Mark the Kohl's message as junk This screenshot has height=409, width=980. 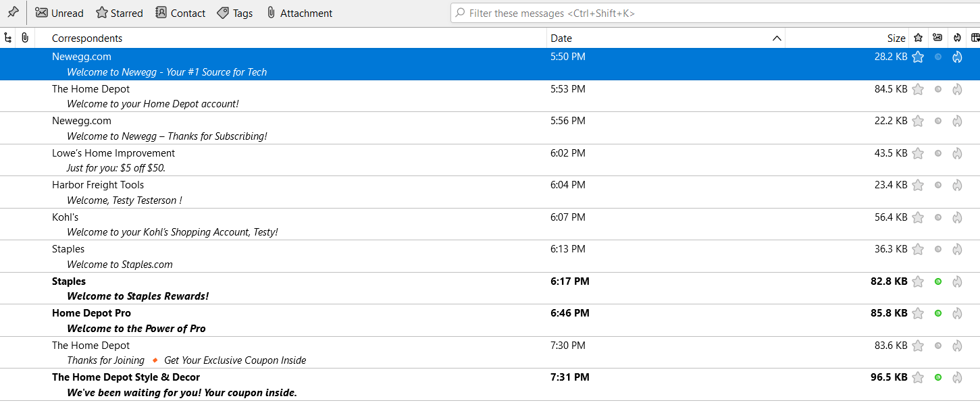957,217
